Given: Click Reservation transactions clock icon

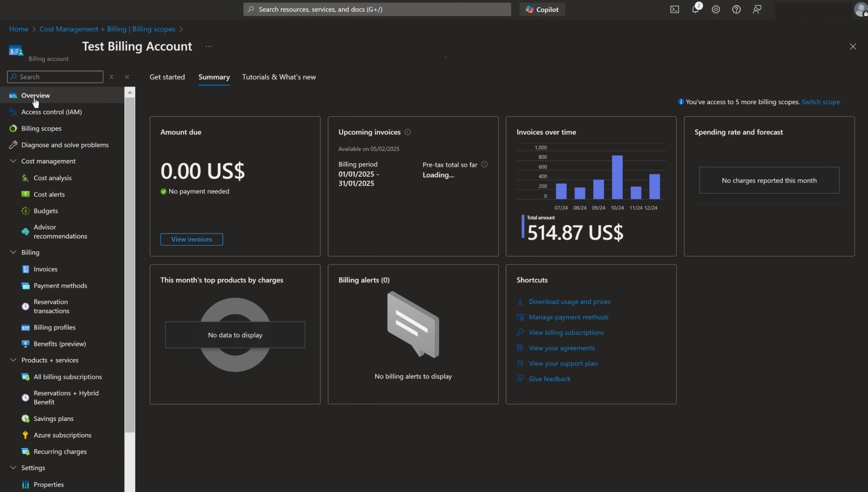Looking at the screenshot, I should [25, 306].
